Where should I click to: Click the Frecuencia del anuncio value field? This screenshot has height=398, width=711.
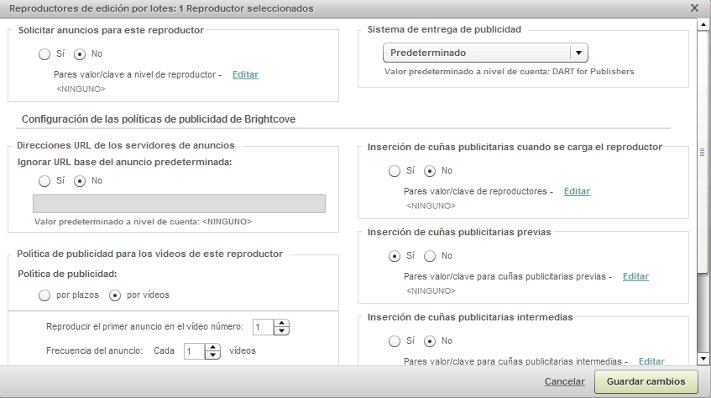[x=194, y=351]
